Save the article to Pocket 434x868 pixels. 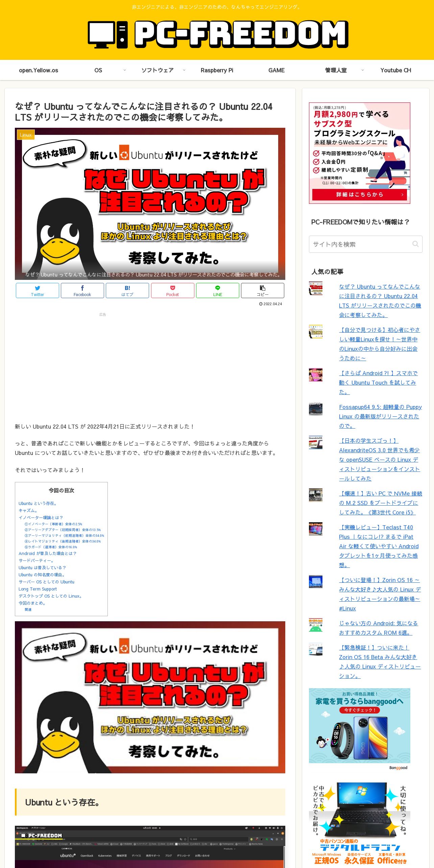pos(172,290)
